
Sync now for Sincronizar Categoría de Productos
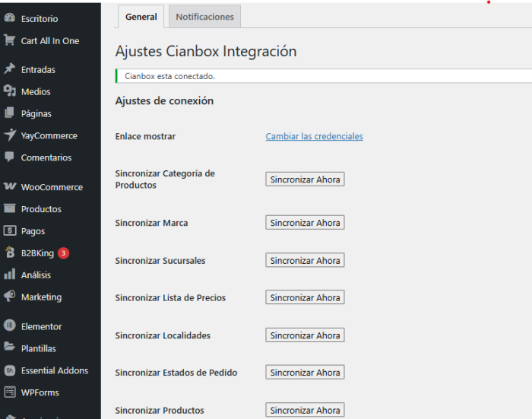305,179
